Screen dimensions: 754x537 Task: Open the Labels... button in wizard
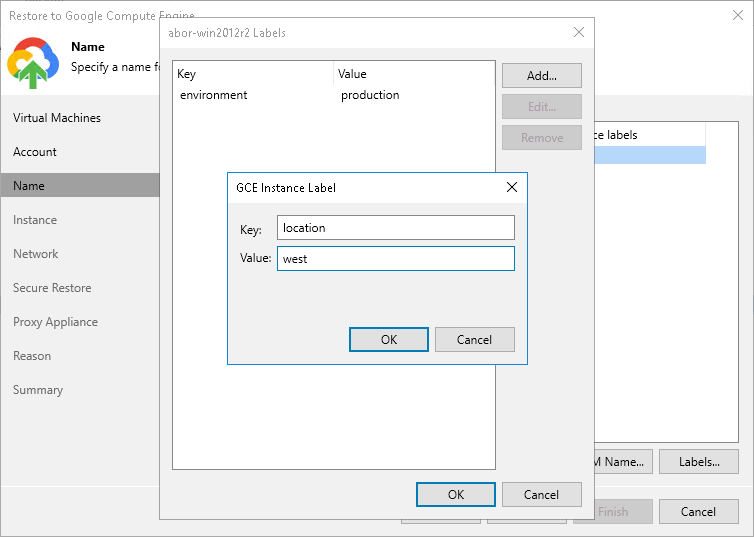699,462
